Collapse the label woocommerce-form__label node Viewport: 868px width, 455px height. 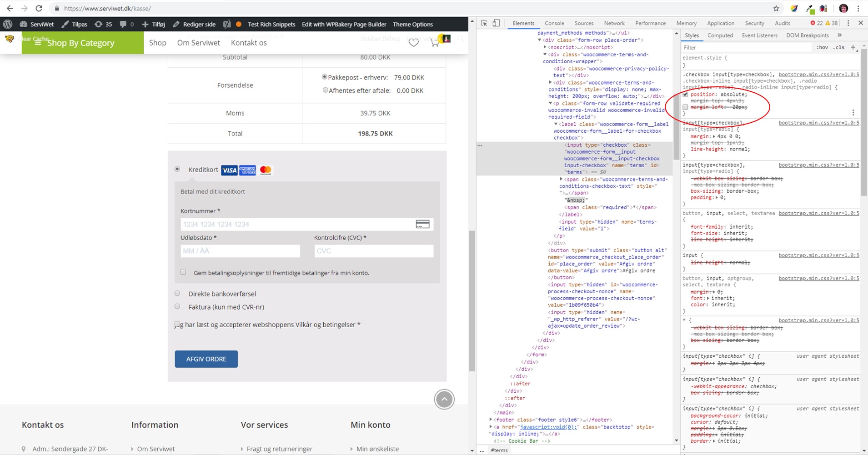coord(556,124)
